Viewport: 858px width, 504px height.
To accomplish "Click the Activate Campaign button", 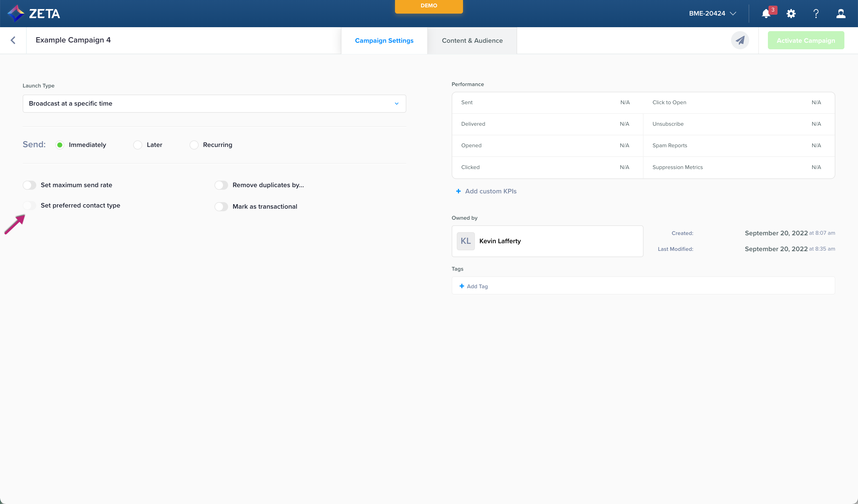I will tap(806, 40).
